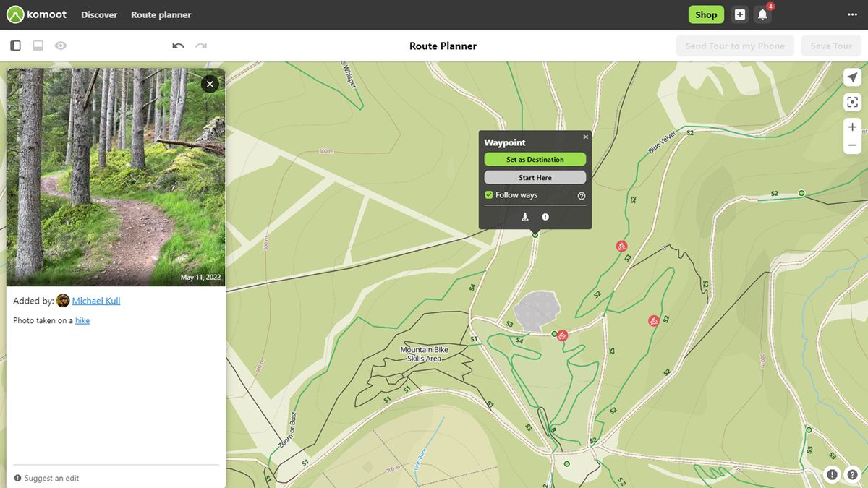Open the help question mark icon
This screenshot has width=868, height=488.
pyautogui.click(x=852, y=474)
